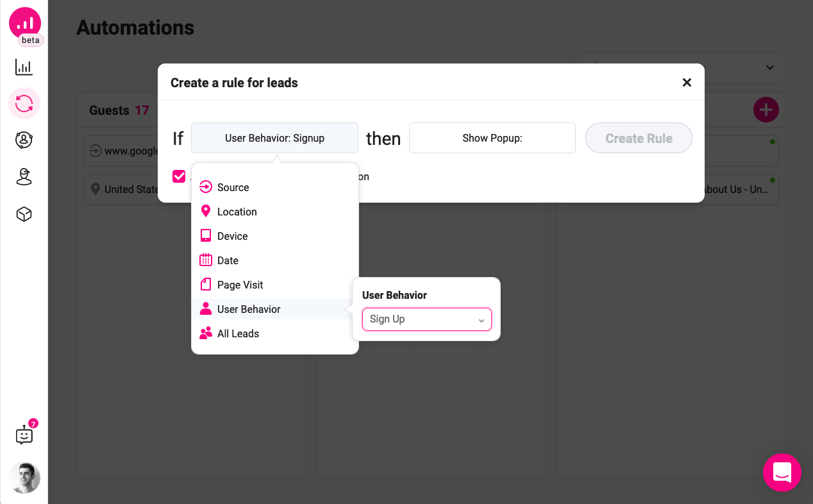Click the Date calendar icon in menu
This screenshot has height=504, width=813.
coord(206,260)
